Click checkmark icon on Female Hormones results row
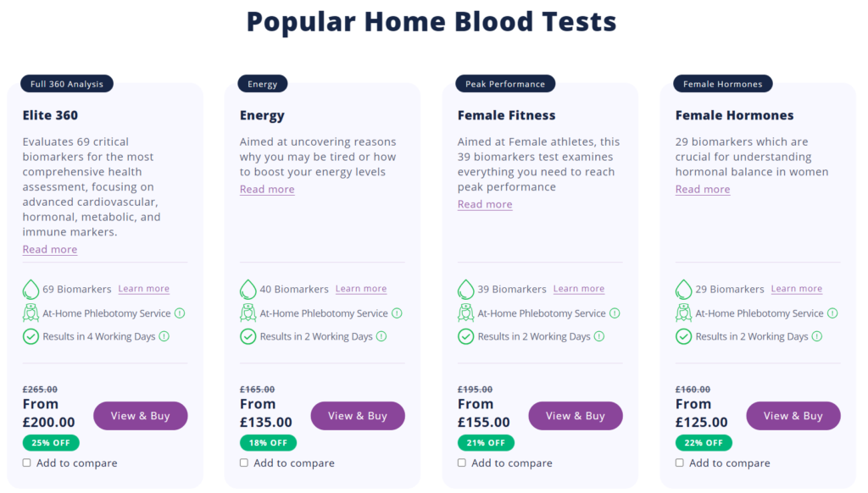Viewport: 868px width, 493px height. click(684, 336)
